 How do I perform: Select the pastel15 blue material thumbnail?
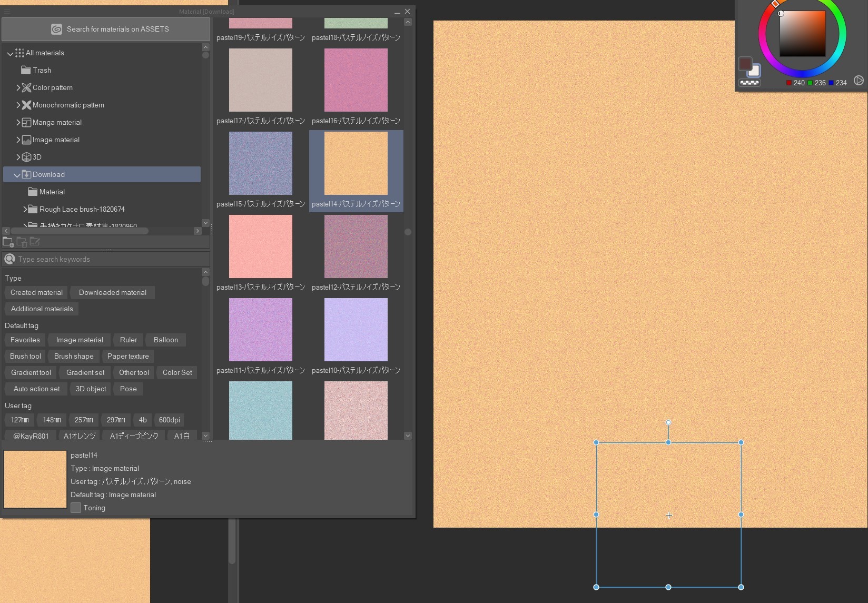point(261,163)
